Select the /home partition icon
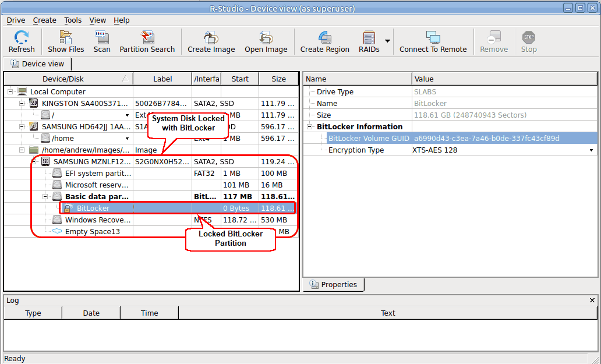The image size is (601, 364). pos(45,139)
